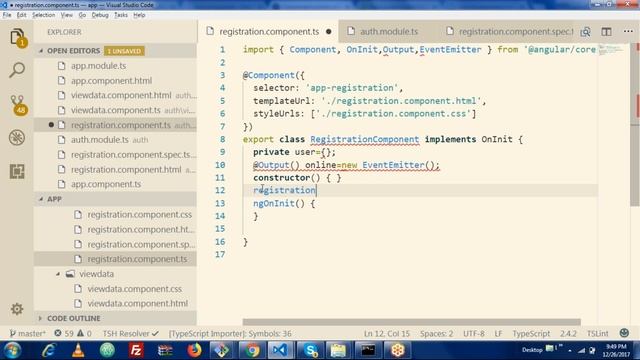Split the editor with split icon

607,32
